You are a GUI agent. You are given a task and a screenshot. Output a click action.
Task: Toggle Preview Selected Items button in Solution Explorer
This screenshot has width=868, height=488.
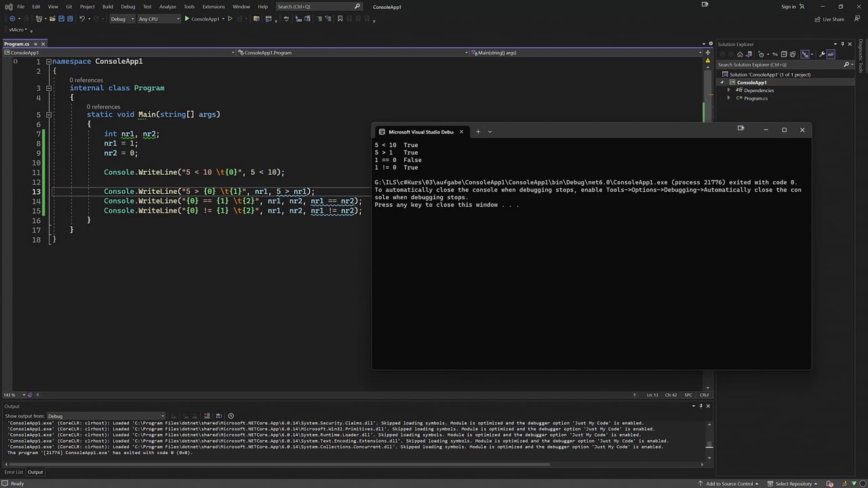[x=831, y=54]
